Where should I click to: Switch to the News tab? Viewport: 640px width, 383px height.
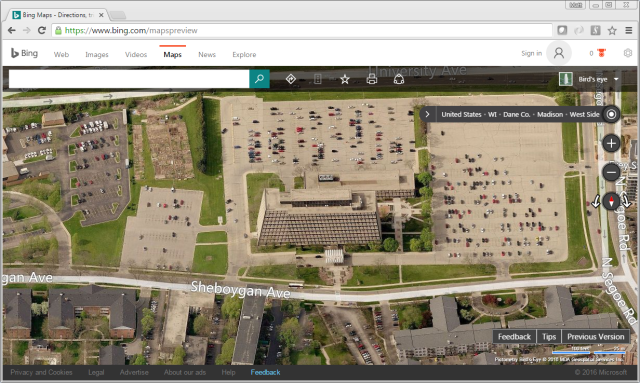(207, 54)
